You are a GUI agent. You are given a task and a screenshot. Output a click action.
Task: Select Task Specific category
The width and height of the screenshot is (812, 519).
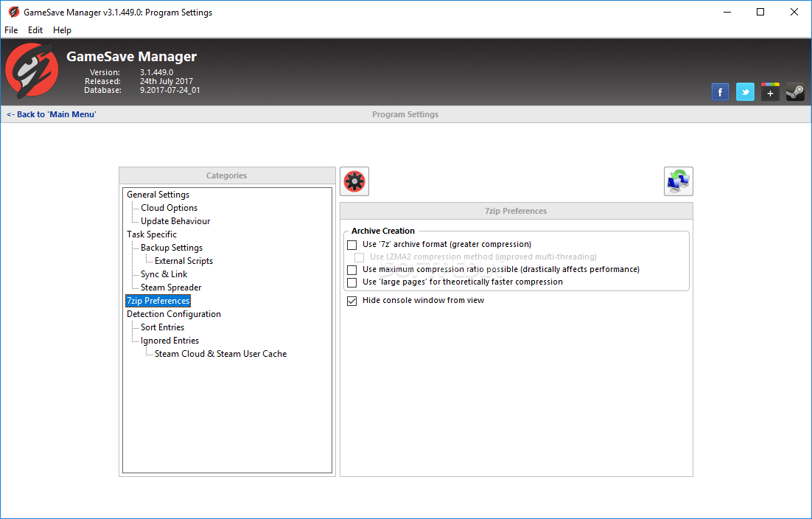152,234
